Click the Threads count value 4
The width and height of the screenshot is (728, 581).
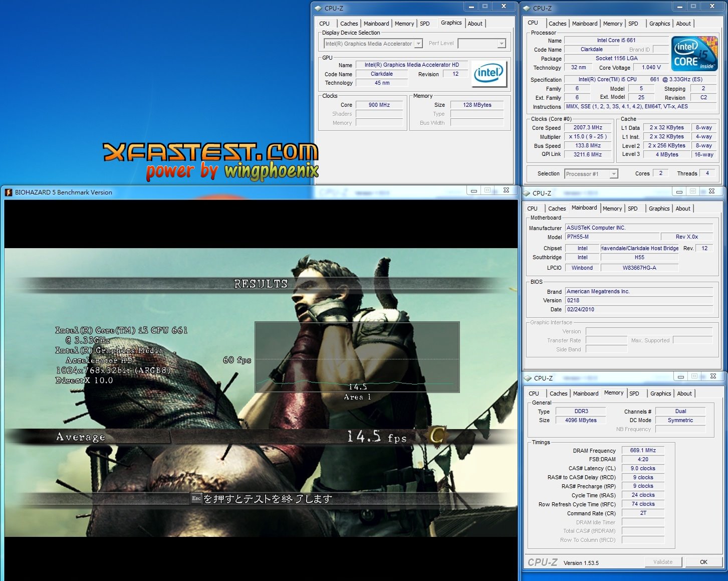click(x=707, y=173)
